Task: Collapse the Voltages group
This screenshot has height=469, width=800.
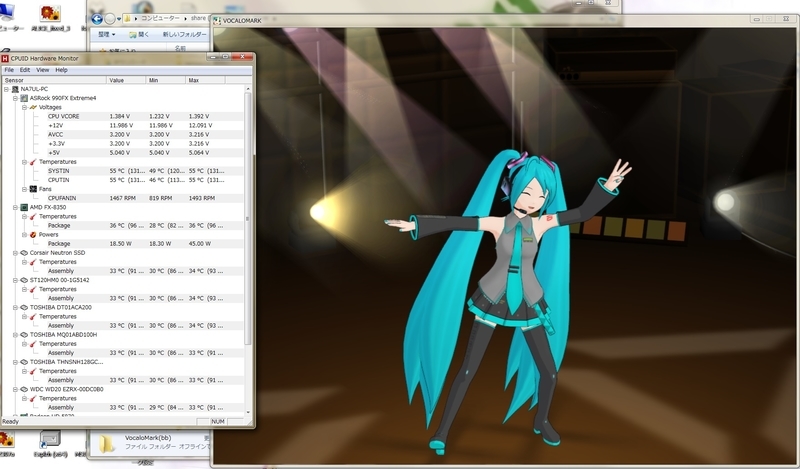Action: coord(24,107)
